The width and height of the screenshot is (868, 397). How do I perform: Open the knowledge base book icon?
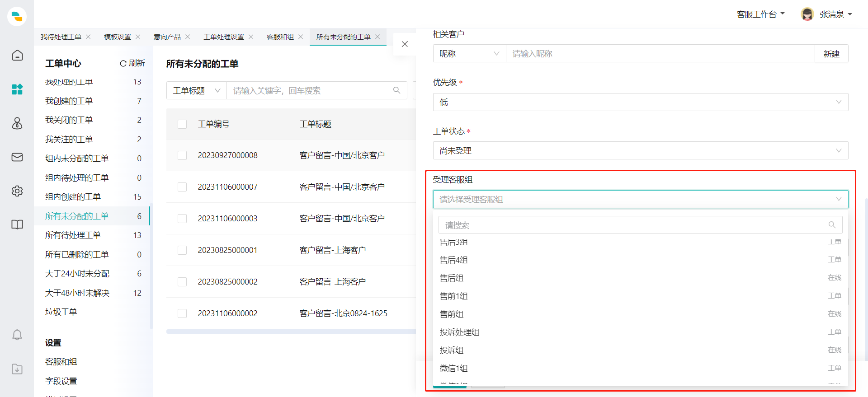pos(17,225)
